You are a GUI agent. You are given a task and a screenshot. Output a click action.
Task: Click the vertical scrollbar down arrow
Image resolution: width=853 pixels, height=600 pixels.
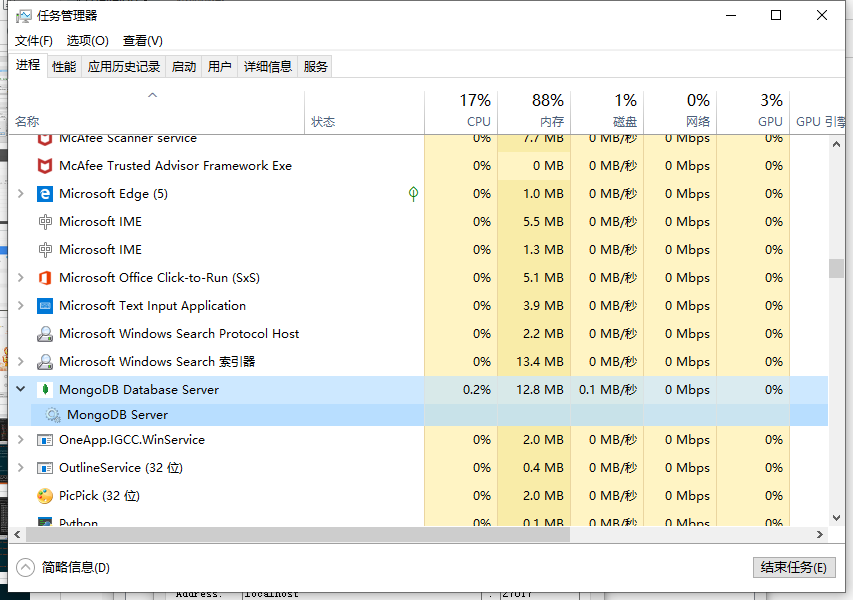tap(836, 518)
